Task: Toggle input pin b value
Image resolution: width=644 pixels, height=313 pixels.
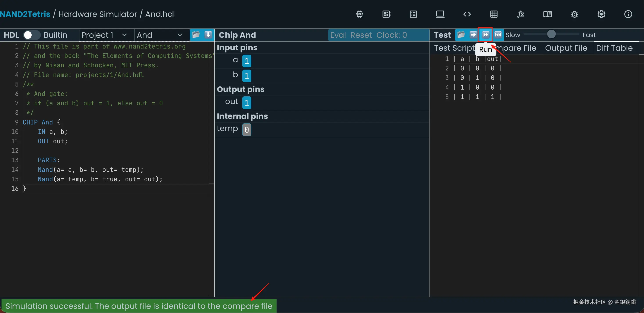Action: [x=246, y=76]
